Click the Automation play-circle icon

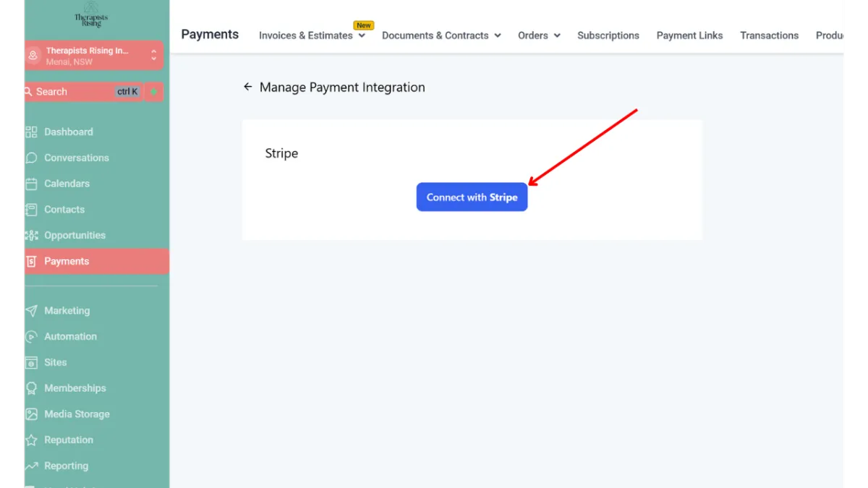[x=31, y=336]
